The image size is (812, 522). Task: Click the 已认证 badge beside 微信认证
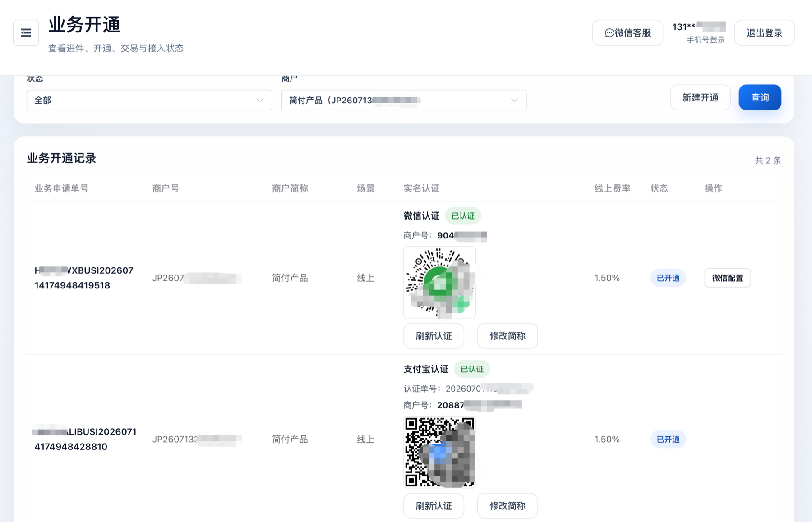tap(463, 216)
